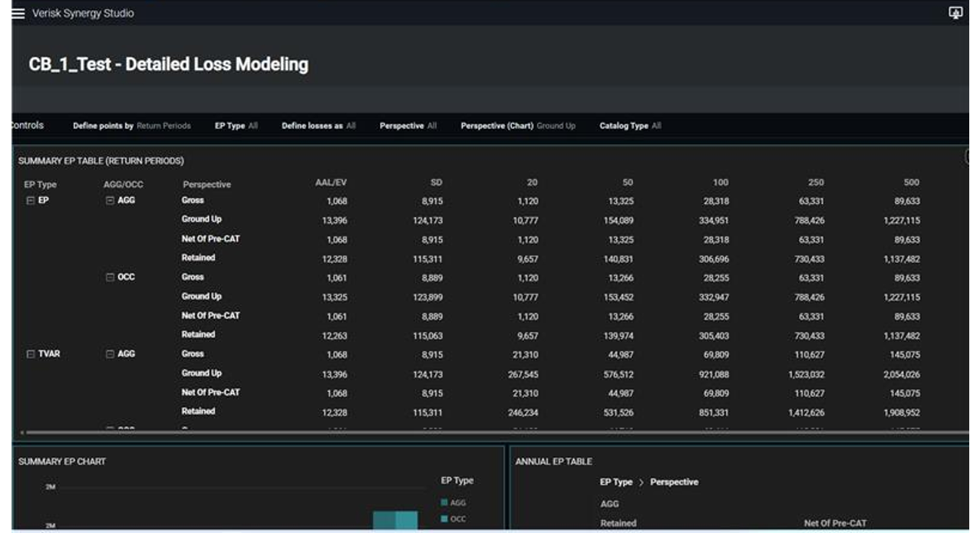Collapse the AGG node under EP
980x533 pixels.
pos(110,201)
